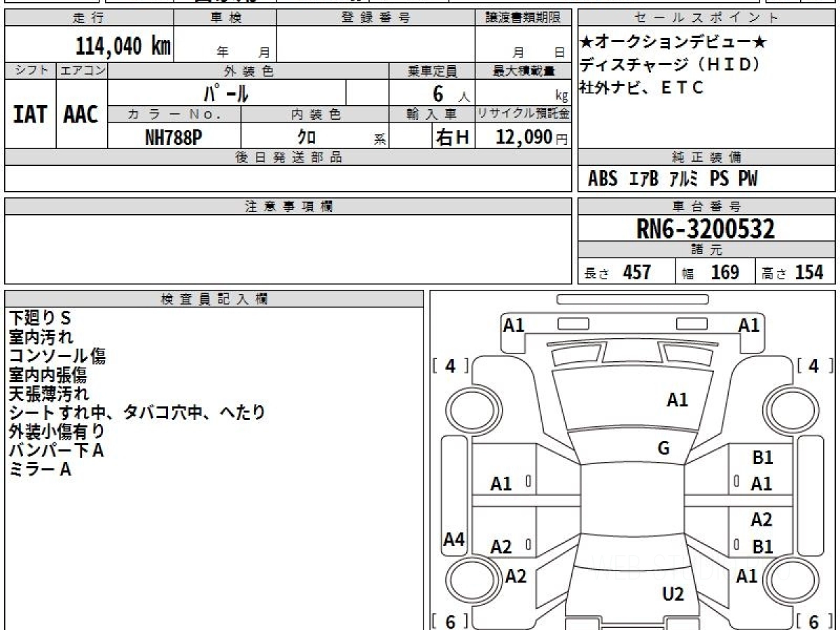Select the 乗車定員 header

(433, 71)
